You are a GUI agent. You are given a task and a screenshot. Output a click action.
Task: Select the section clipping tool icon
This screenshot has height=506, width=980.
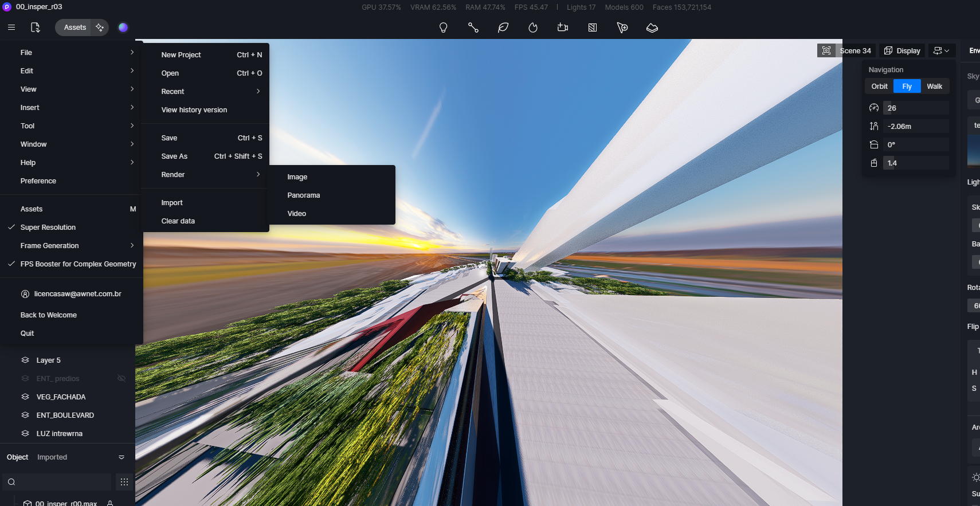point(593,28)
